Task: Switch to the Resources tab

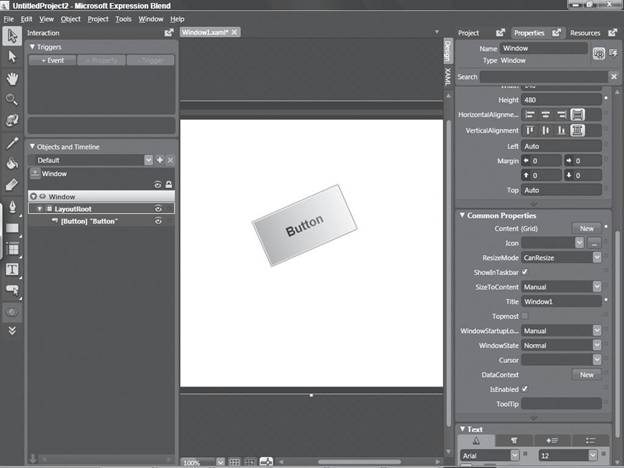Action: point(585,33)
